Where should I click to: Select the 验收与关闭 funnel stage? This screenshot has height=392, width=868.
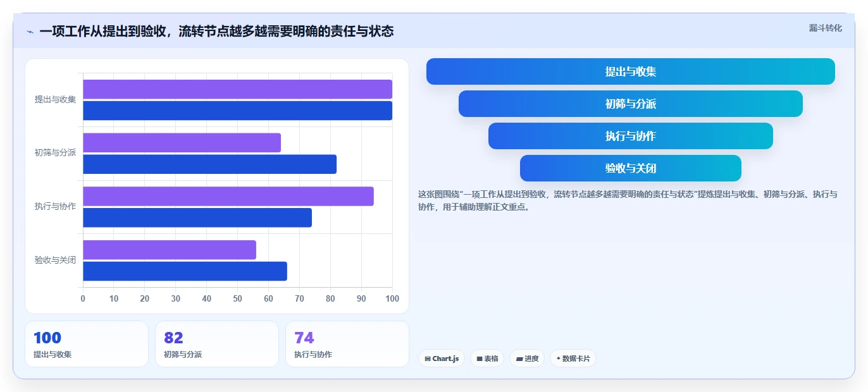(631, 168)
